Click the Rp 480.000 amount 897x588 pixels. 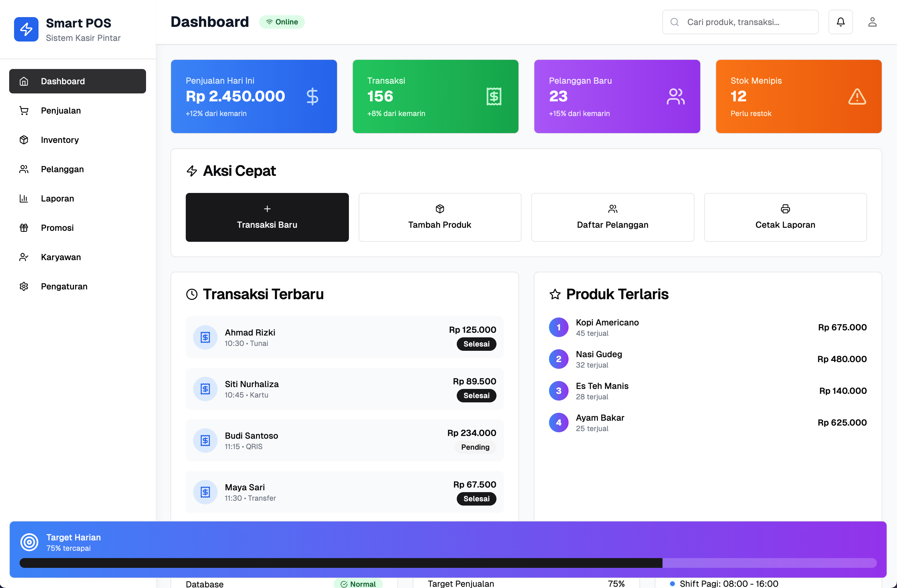pos(842,359)
